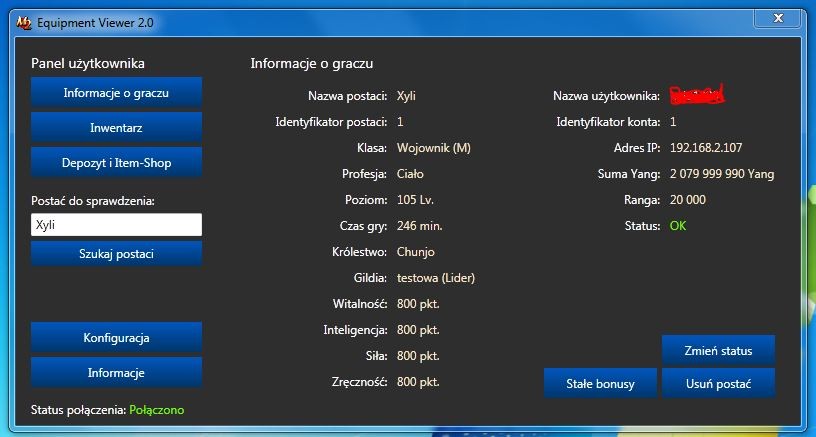Click the rank value 20 000

click(x=687, y=200)
